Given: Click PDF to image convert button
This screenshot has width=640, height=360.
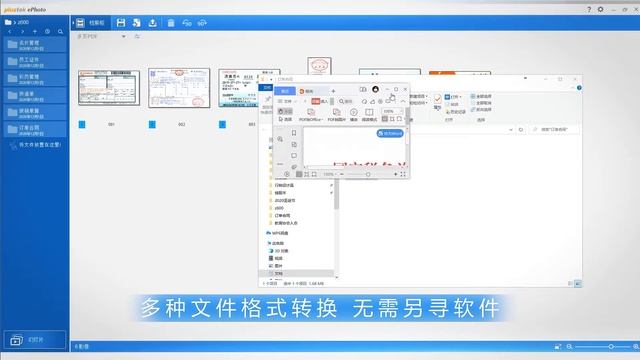Looking at the screenshot, I should coord(337,115).
